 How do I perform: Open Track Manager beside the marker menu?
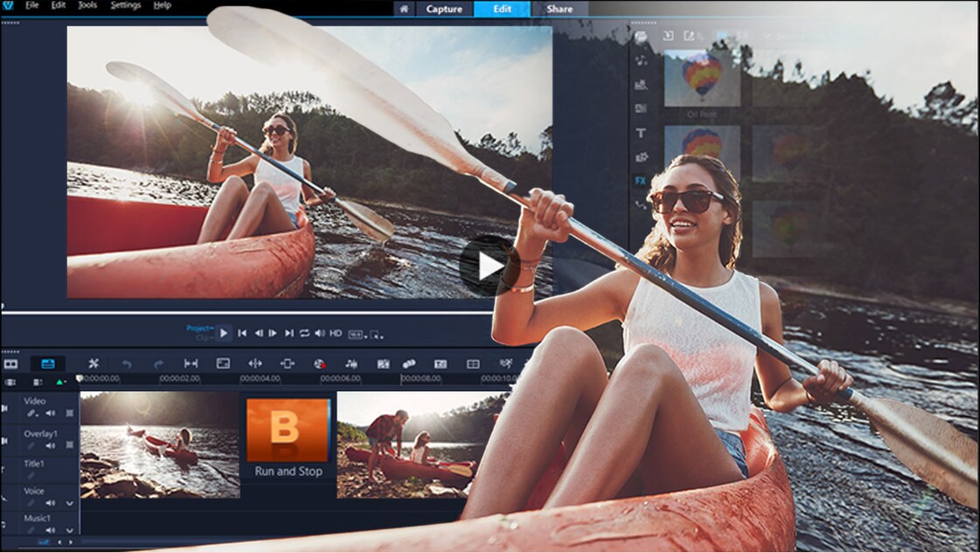(x=38, y=382)
